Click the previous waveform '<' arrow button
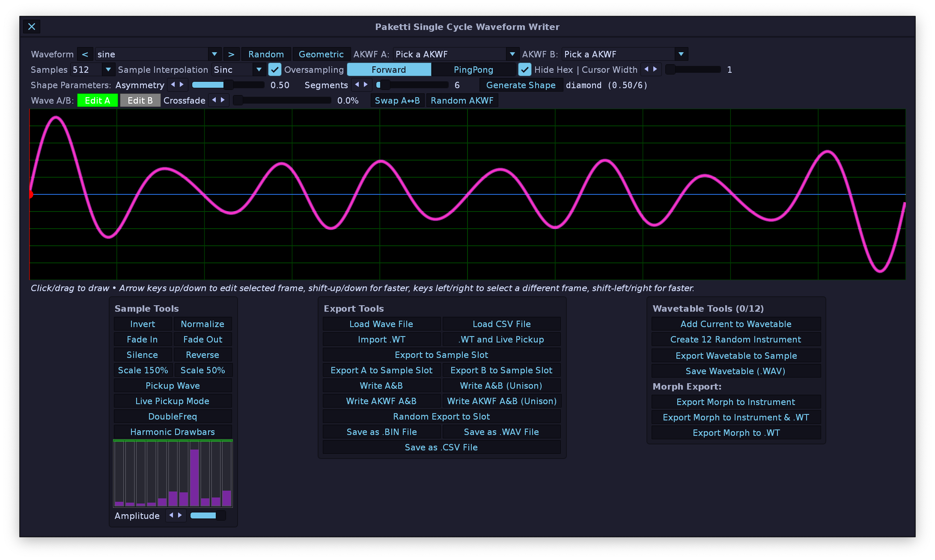Screen dimensions: 935x560 [85, 54]
